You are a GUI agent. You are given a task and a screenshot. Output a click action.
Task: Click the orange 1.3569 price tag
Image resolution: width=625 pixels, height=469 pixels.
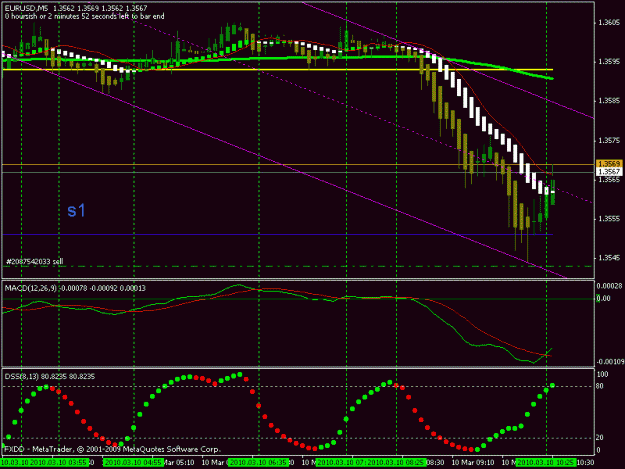click(x=609, y=164)
